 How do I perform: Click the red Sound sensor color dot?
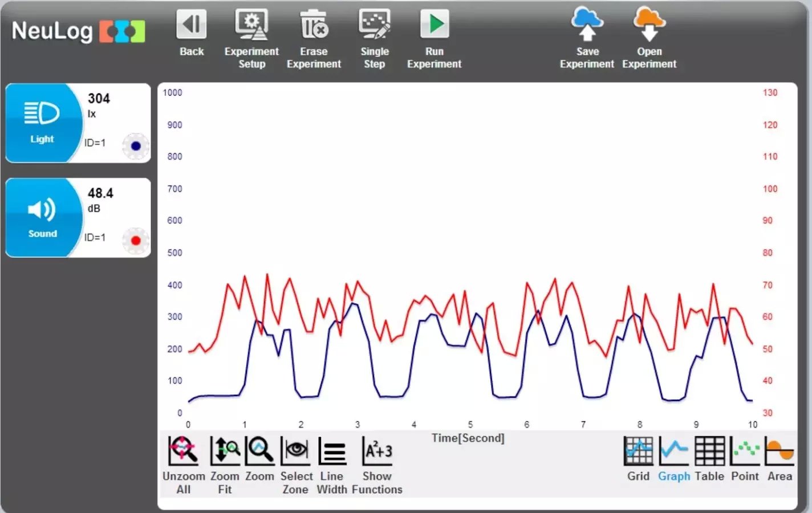136,241
